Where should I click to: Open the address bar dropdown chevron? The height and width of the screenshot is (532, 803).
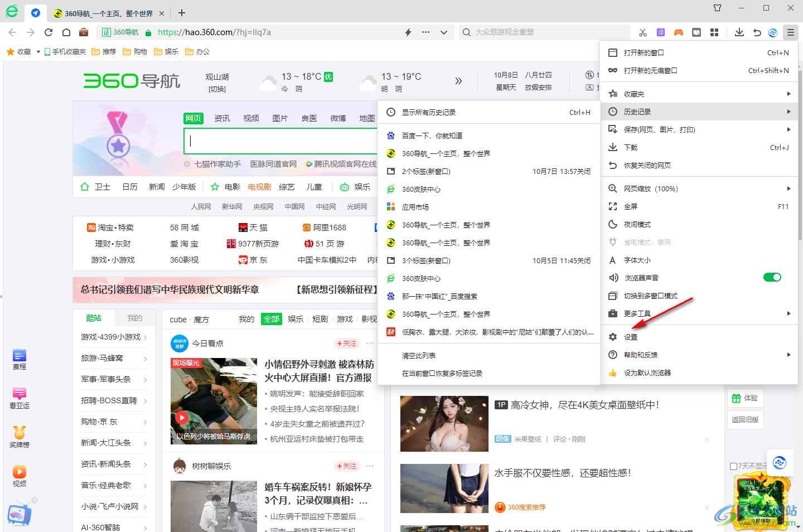click(x=444, y=32)
